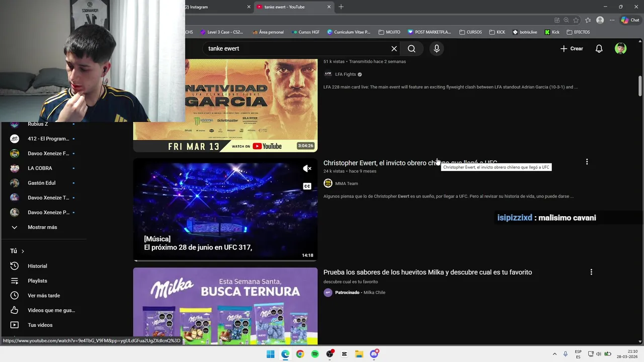644x362 pixels.
Task: Open botrix.live bookmark
Action: click(525, 32)
